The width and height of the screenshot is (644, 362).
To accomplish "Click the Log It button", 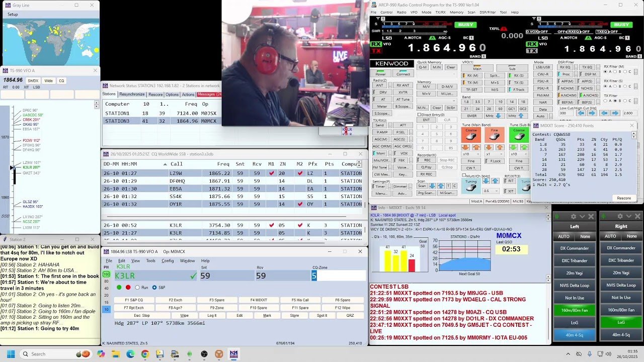I will [212, 316].
